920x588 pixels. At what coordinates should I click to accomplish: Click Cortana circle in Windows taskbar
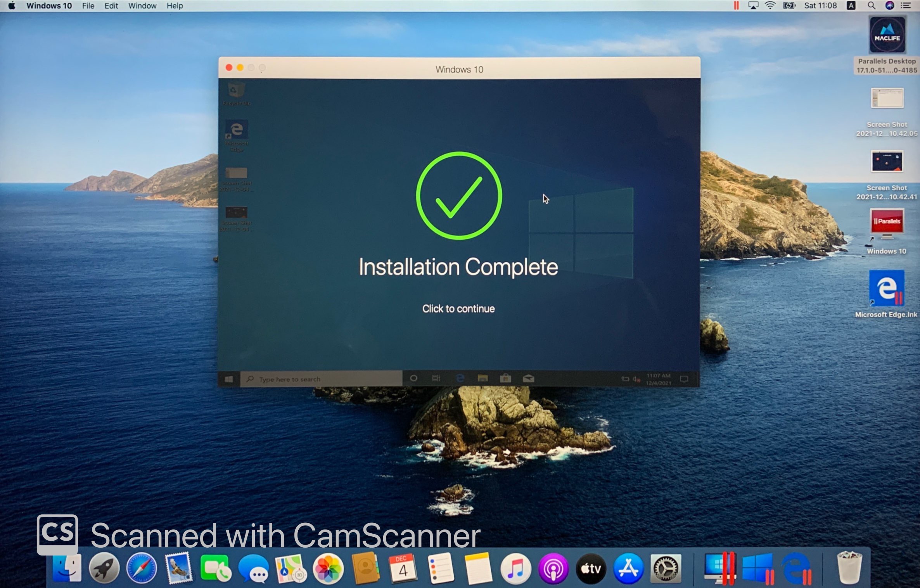(413, 378)
